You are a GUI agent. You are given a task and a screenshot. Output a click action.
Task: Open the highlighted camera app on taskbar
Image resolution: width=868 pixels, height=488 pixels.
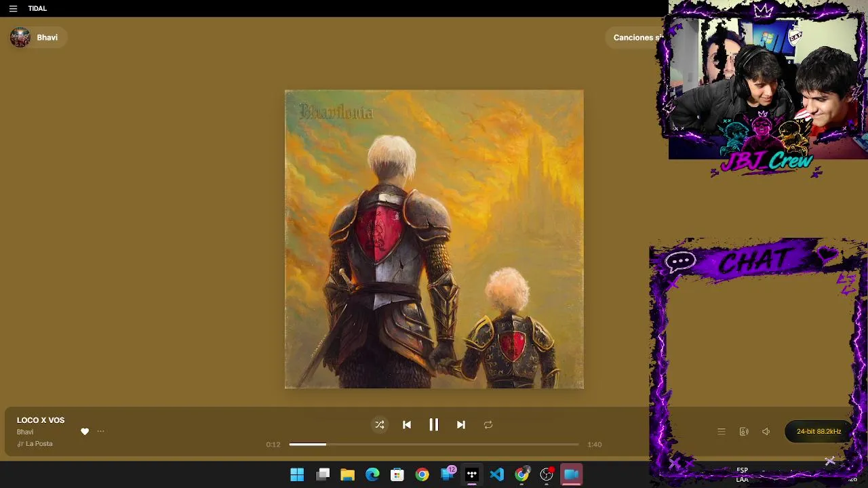point(572,474)
